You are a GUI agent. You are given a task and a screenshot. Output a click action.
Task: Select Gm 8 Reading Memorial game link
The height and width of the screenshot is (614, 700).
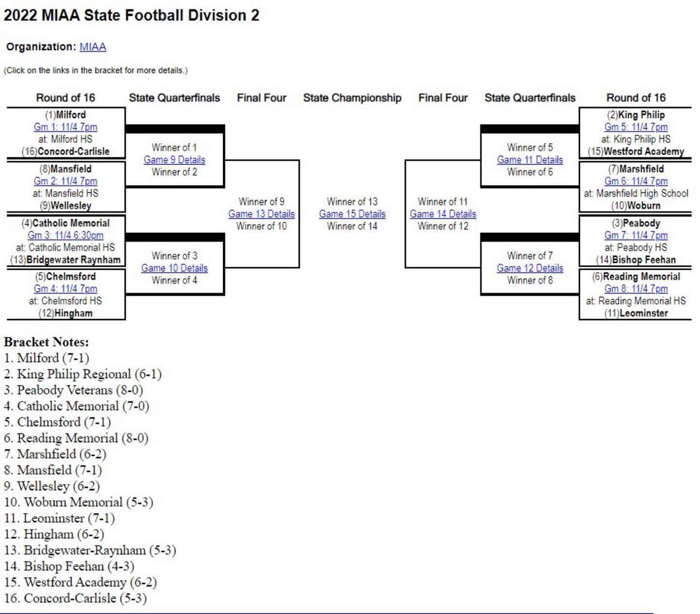[x=636, y=289]
